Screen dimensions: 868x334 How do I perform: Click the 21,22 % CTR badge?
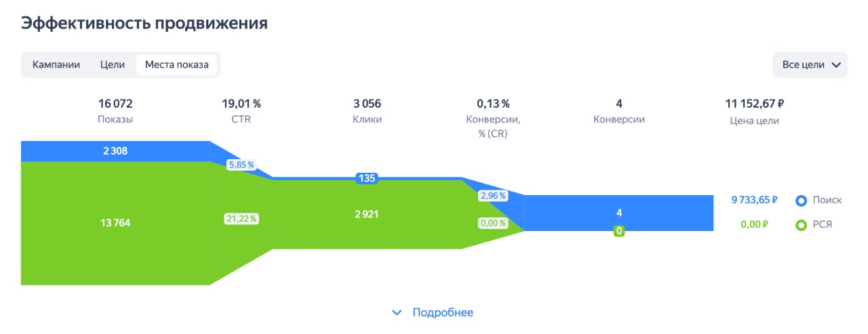pyautogui.click(x=241, y=219)
